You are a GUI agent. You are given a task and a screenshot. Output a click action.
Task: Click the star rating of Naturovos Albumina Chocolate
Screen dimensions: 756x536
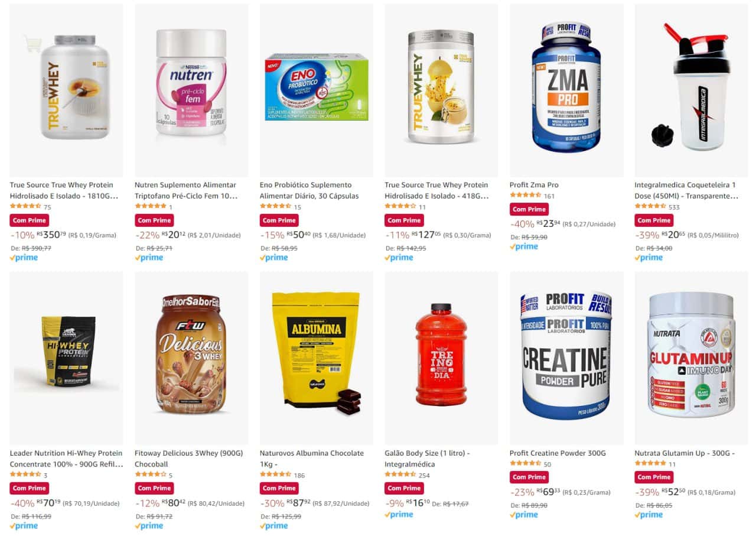pyautogui.click(x=275, y=475)
